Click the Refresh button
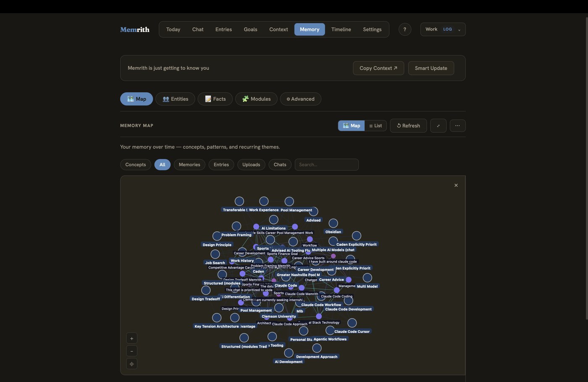588x382 pixels. [x=408, y=126]
